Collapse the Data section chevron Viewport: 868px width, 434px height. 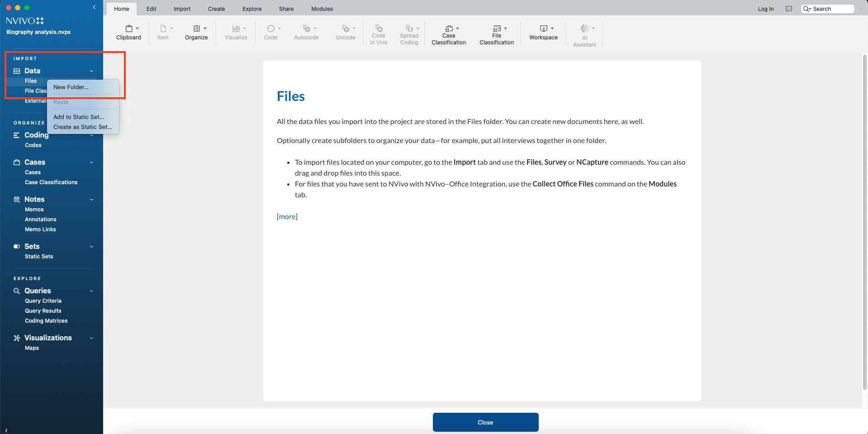pyautogui.click(x=91, y=71)
